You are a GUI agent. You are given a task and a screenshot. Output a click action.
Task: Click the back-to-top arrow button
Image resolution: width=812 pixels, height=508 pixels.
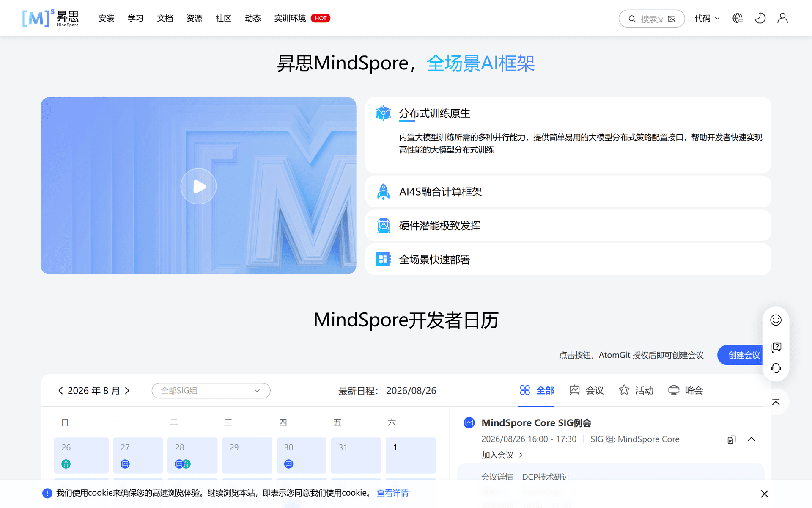776,402
